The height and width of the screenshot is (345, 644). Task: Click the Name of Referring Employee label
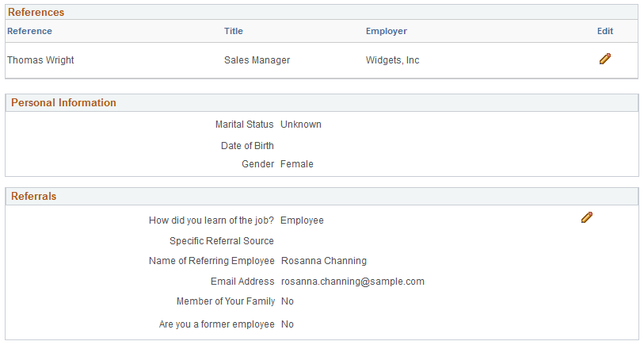click(x=211, y=261)
